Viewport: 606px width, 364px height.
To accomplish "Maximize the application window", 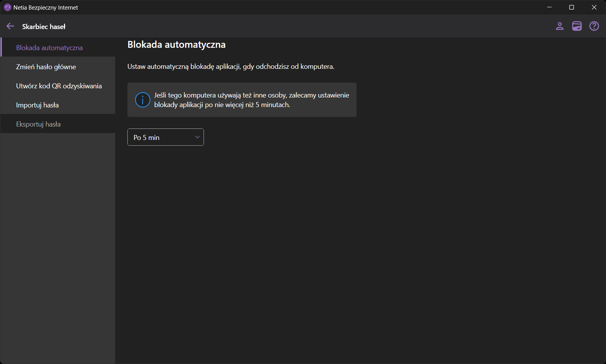I will pos(571,7).
